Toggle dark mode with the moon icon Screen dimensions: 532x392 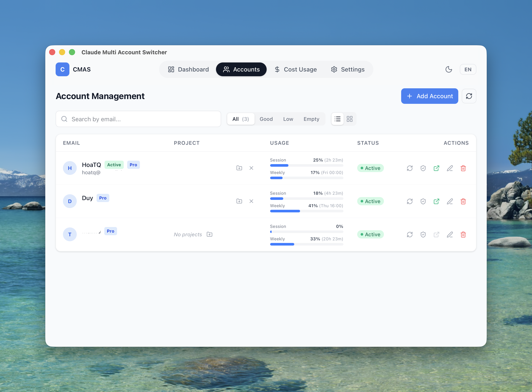pyautogui.click(x=449, y=69)
